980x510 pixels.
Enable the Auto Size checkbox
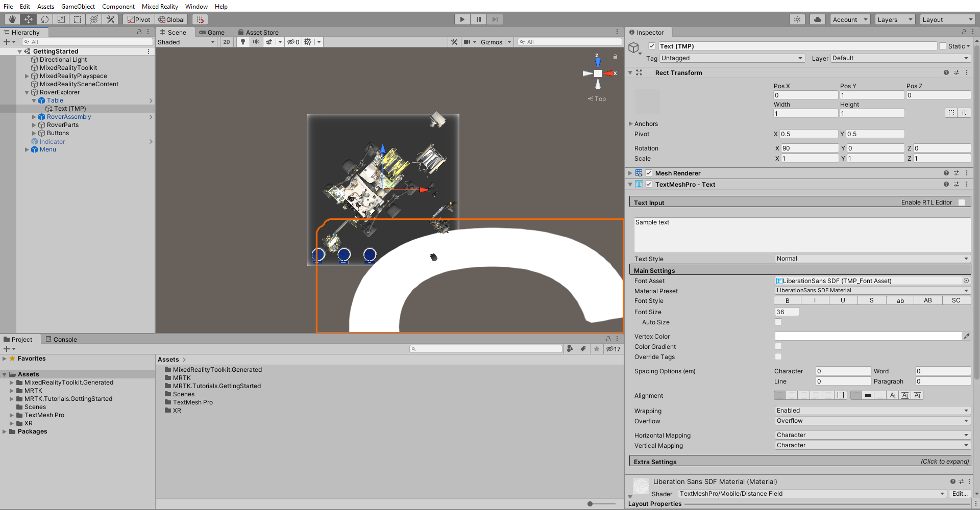click(778, 322)
